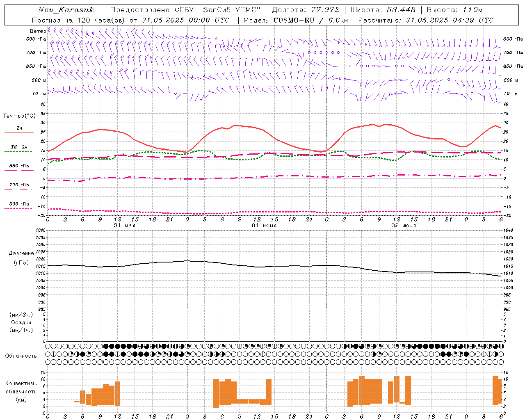The width and height of the screenshot is (525, 420).
Task: Click the '850 гПа' temperature legend entry
Action: (19, 166)
